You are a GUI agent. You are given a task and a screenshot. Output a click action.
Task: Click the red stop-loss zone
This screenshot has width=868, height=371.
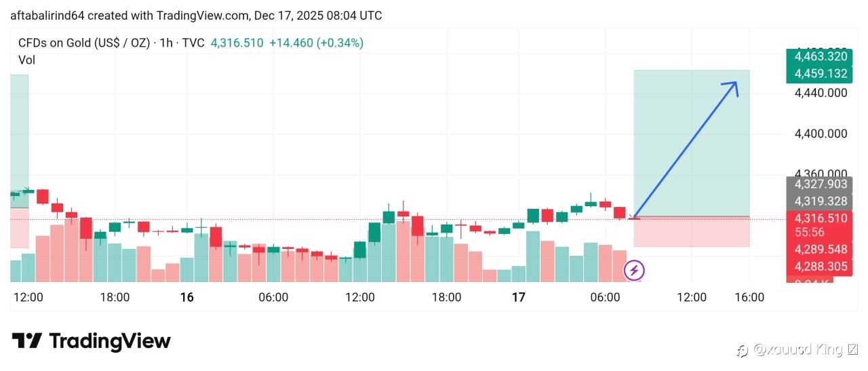tap(692, 232)
